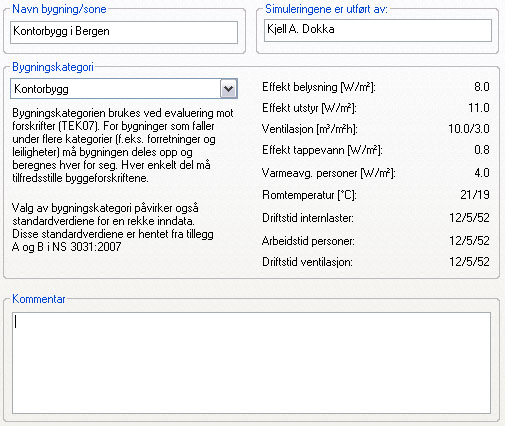The height and width of the screenshot is (426, 505).
Task: Click the Kommentar group label
Action: pos(39,299)
